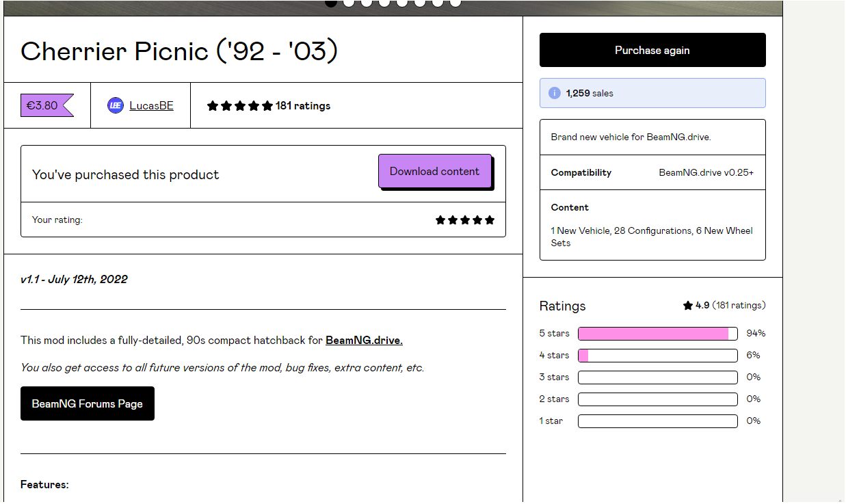846x504 pixels.
Task: Click the '(181 ratings)' text beside 4.9
Action: pos(739,306)
